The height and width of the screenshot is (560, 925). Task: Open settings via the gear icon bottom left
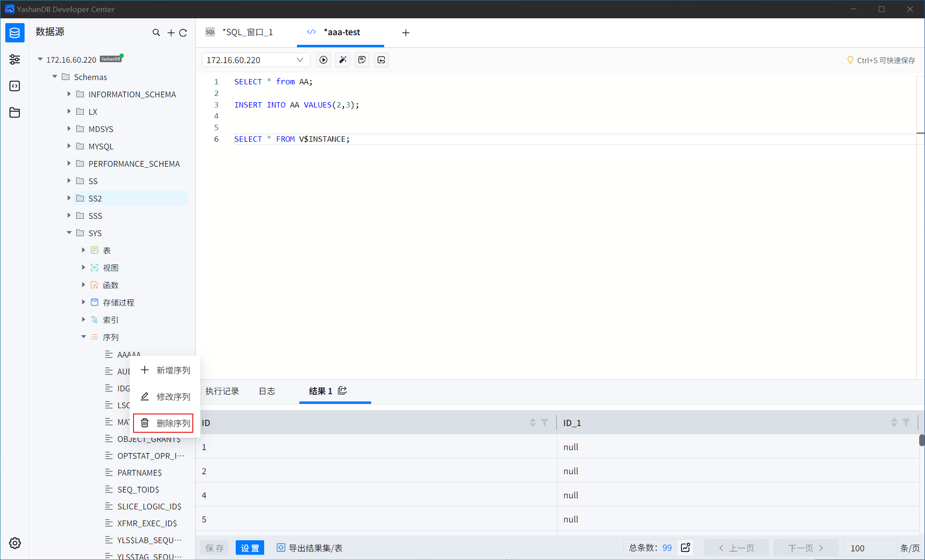(14, 543)
